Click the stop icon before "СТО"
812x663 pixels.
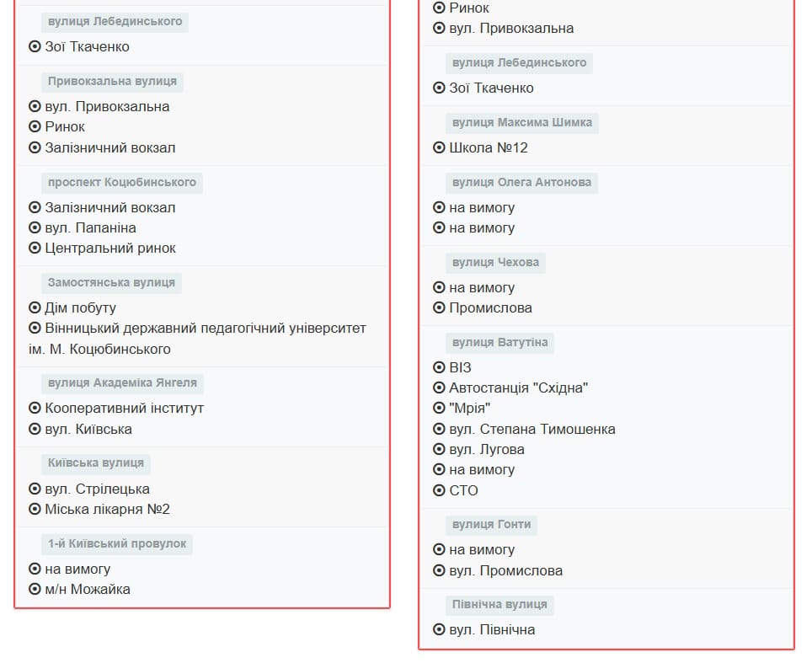click(439, 490)
